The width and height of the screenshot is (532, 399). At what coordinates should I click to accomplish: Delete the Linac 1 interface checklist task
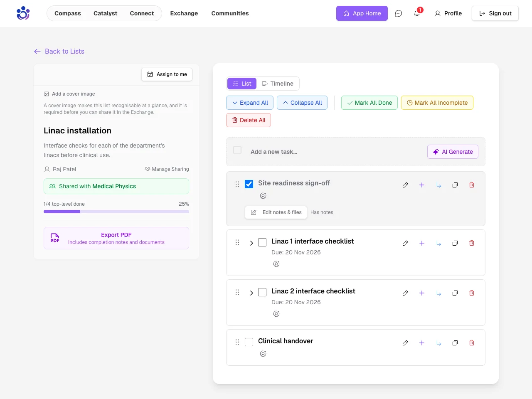[x=472, y=243]
